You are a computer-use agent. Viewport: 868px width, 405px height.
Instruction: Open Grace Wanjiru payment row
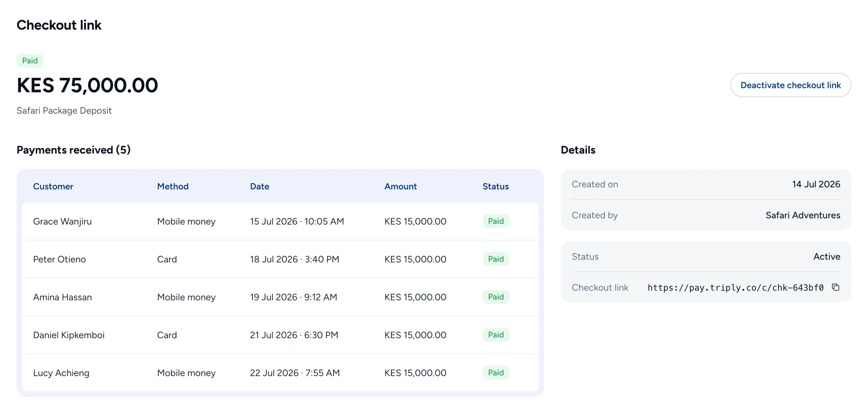tap(280, 221)
